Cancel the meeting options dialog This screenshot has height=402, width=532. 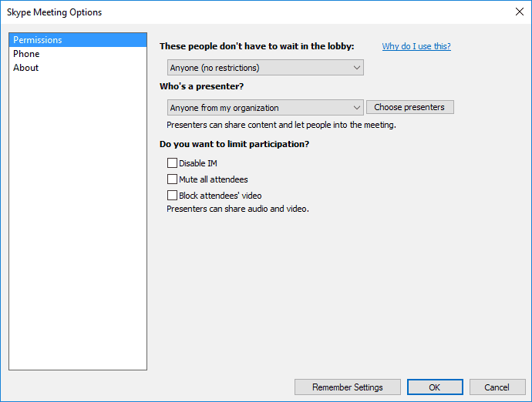(498, 387)
